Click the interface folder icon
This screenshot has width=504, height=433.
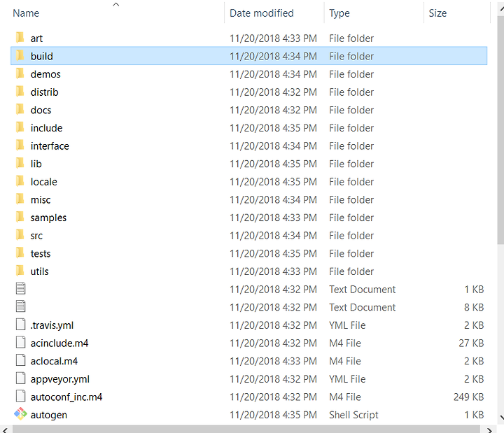coord(20,145)
